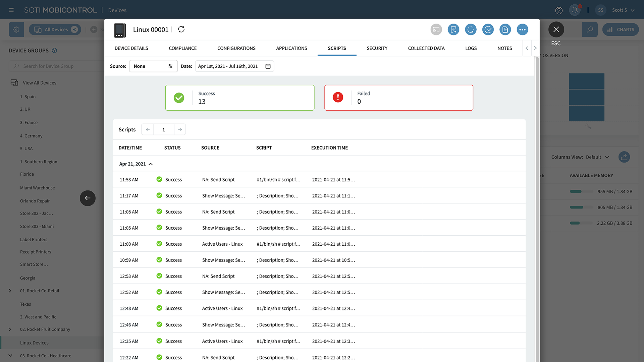Open the help question mark icon
Screen dimensions: 644x362
click(x=559, y=10)
